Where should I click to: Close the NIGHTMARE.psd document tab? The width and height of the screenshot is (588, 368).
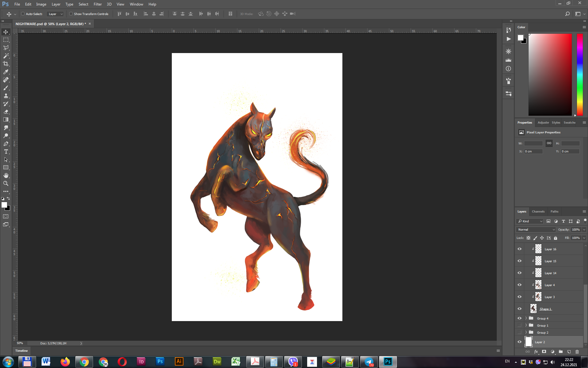pyautogui.click(x=90, y=24)
